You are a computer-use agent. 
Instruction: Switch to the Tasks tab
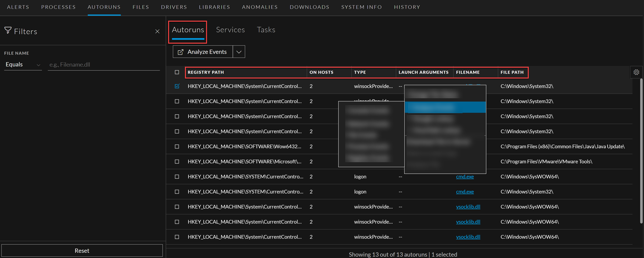tap(266, 30)
